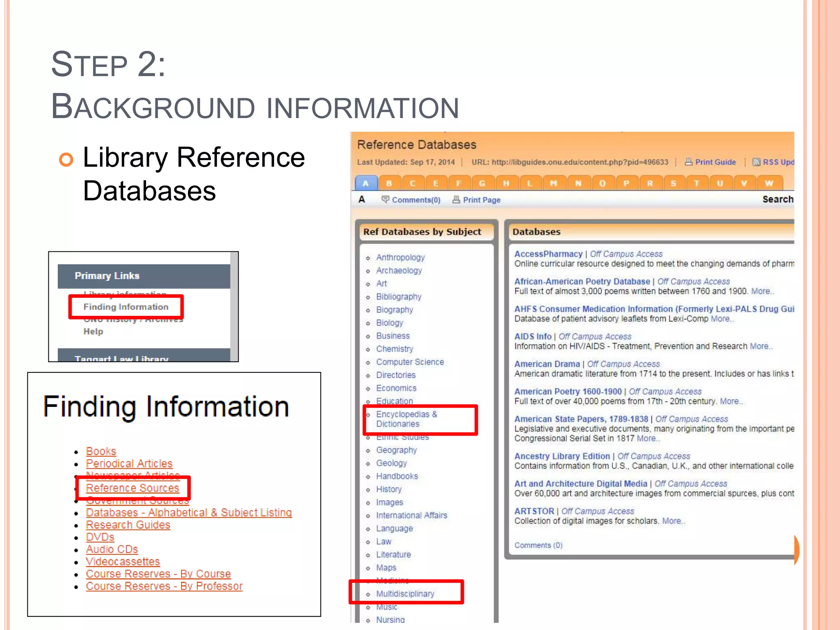Open Databases - Alphabetical & Subject Listing
The height and width of the screenshot is (630, 840).
pyautogui.click(x=189, y=513)
